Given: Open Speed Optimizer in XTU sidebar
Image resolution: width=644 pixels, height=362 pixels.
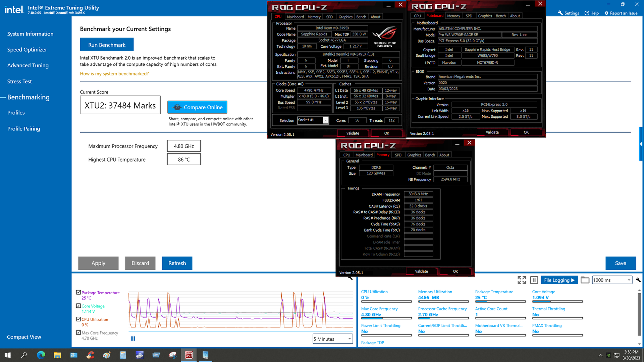Looking at the screenshot, I should click(x=27, y=50).
